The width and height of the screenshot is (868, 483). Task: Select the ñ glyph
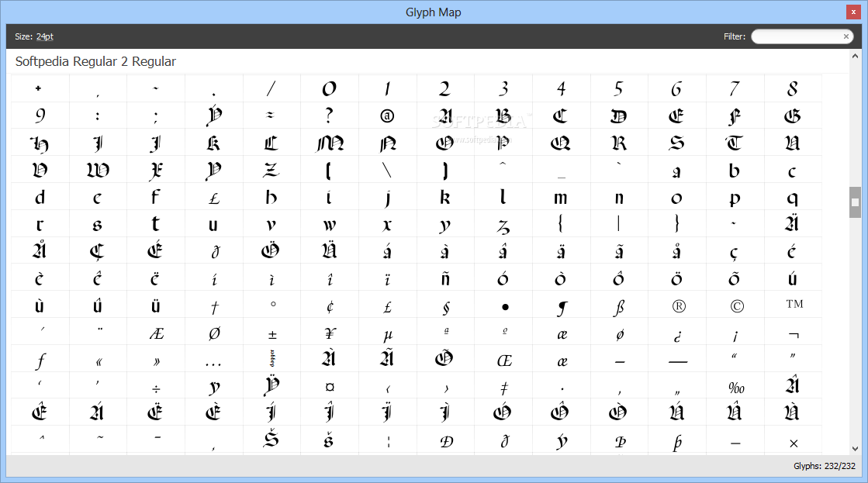tap(445, 278)
